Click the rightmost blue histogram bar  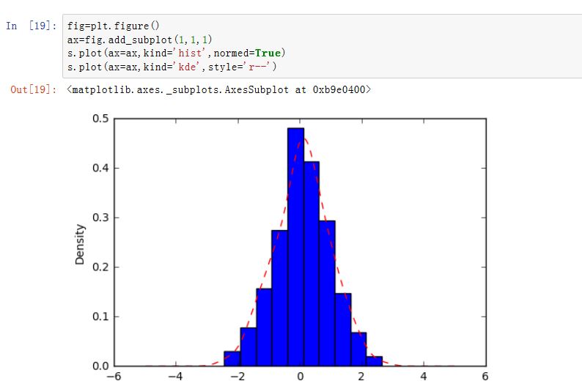tap(374, 360)
